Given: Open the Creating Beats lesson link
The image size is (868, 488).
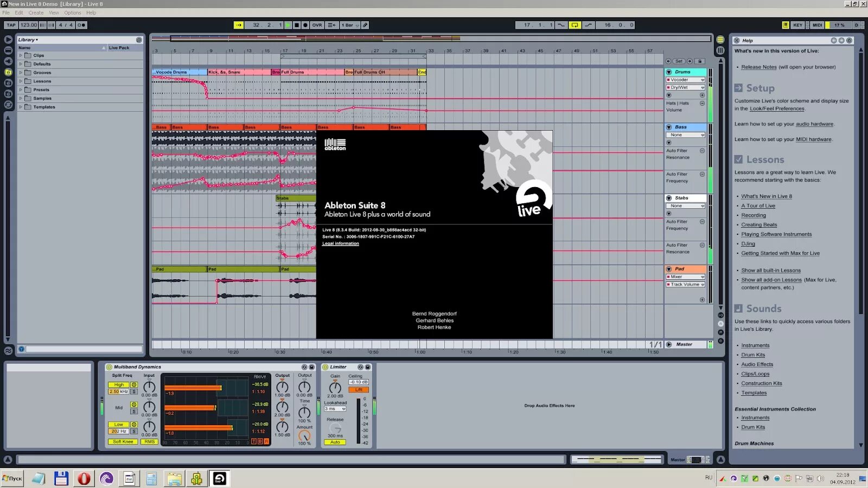Looking at the screenshot, I should tap(759, 225).
